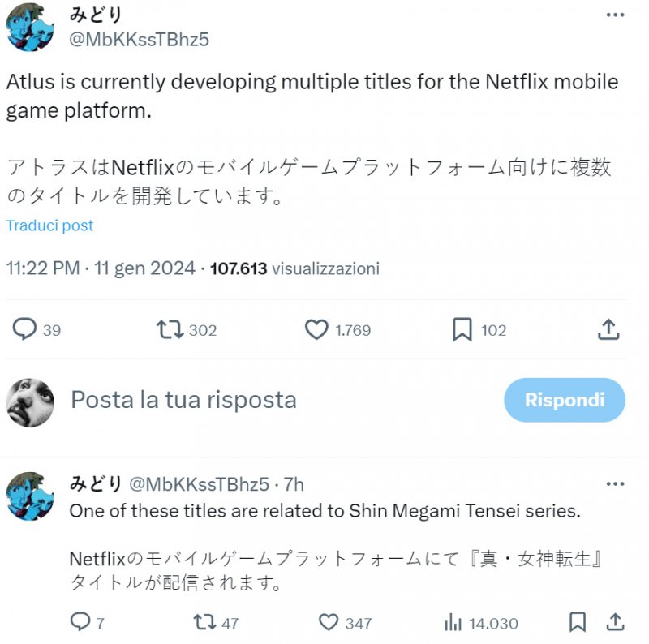Share the main tweet via share icon
649x644 pixels.
(x=608, y=329)
